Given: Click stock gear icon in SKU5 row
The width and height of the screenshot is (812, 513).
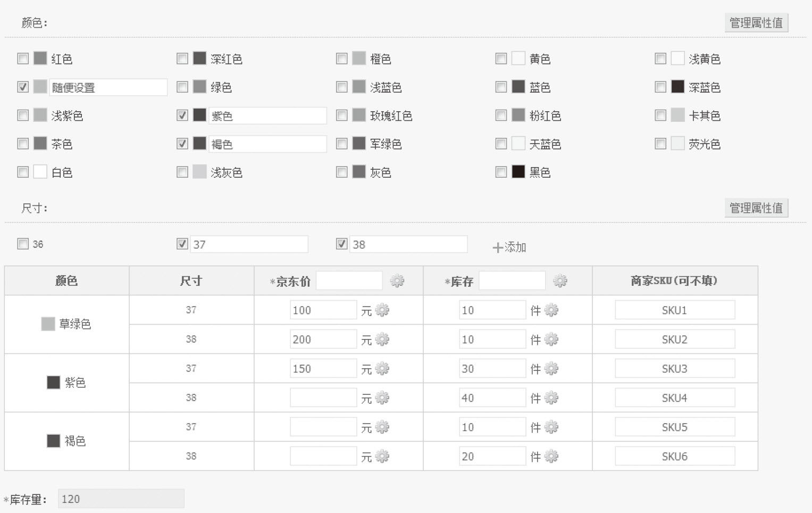Looking at the screenshot, I should click(551, 427).
